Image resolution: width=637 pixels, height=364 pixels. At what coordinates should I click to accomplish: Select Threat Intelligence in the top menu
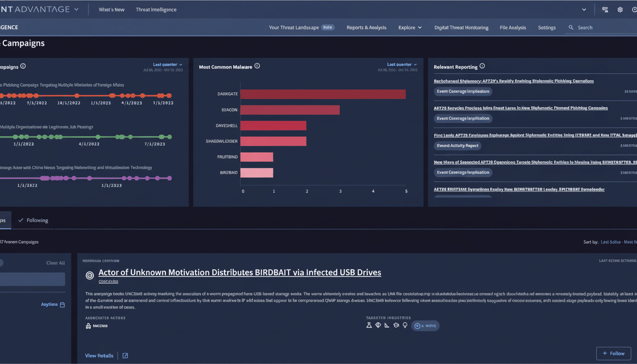point(156,9)
